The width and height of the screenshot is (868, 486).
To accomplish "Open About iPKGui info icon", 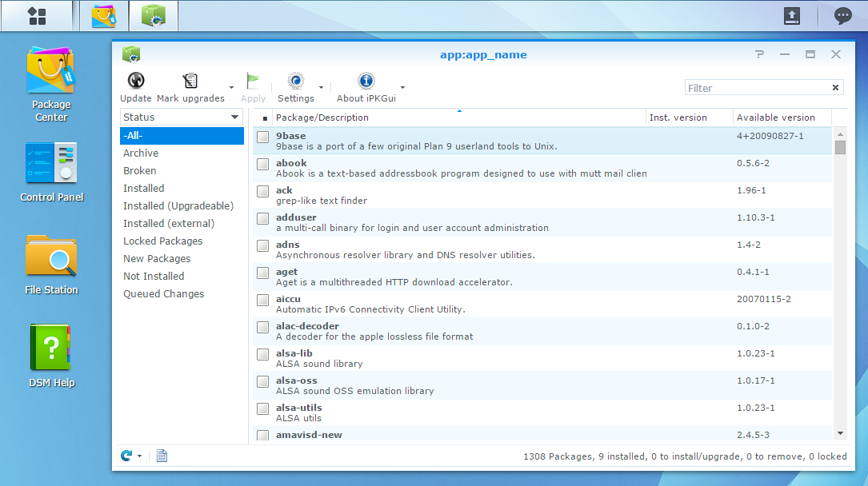I will [366, 81].
